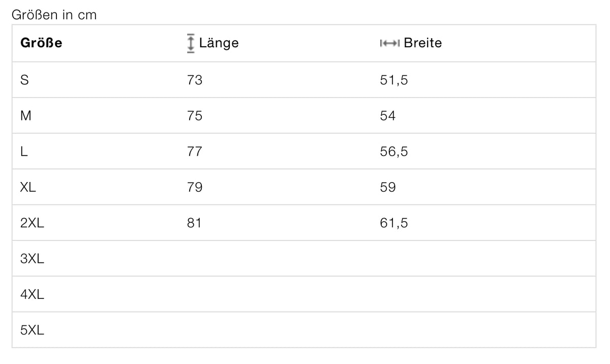Click the length value 77
This screenshot has height=364, width=610.
coord(195,151)
